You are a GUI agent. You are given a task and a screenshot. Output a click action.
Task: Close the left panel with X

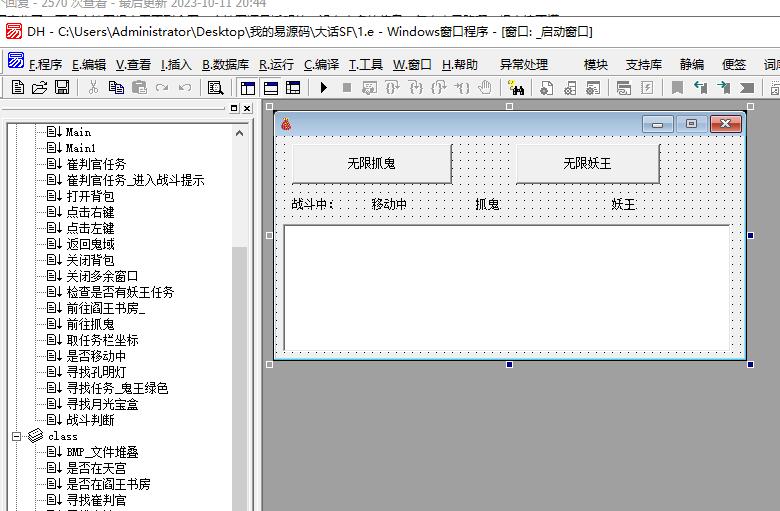point(247,108)
